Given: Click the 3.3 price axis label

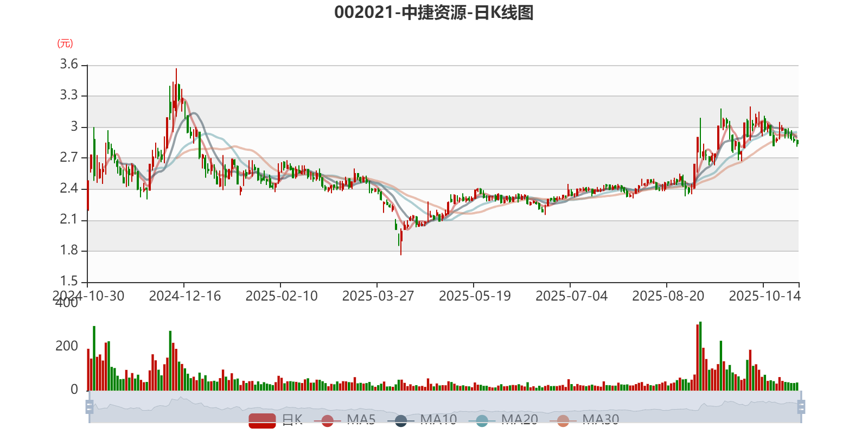Looking at the screenshot, I should click(x=69, y=95).
